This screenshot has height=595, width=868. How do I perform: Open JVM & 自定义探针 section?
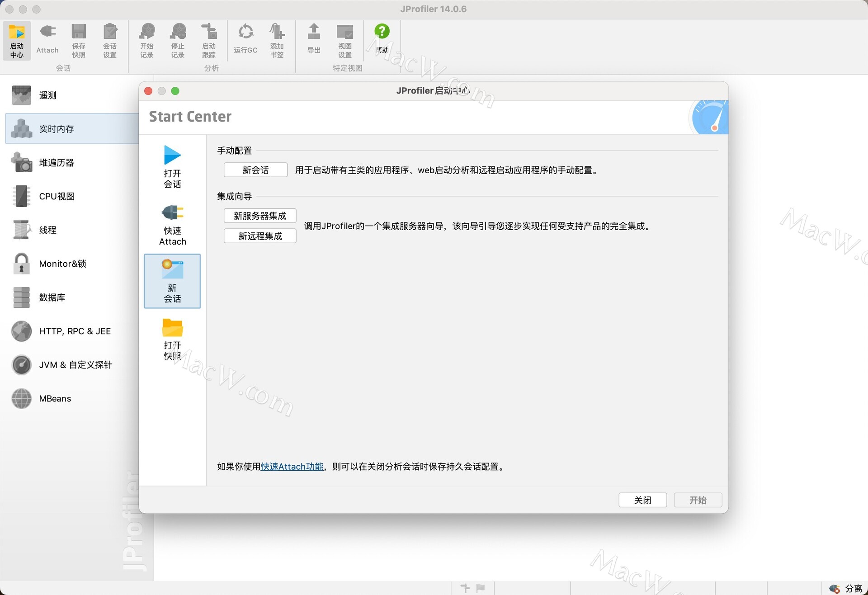(72, 364)
